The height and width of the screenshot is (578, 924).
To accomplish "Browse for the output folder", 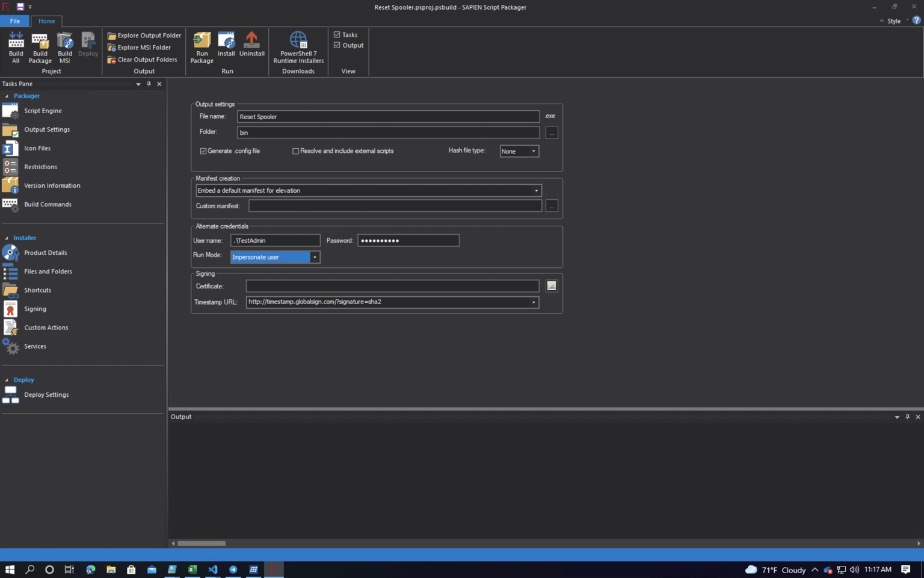I will pos(552,132).
